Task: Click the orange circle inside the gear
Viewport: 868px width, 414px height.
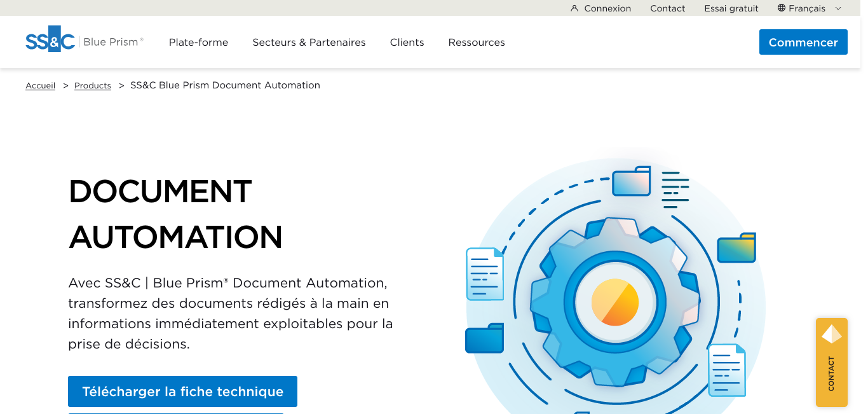Action: point(614,302)
